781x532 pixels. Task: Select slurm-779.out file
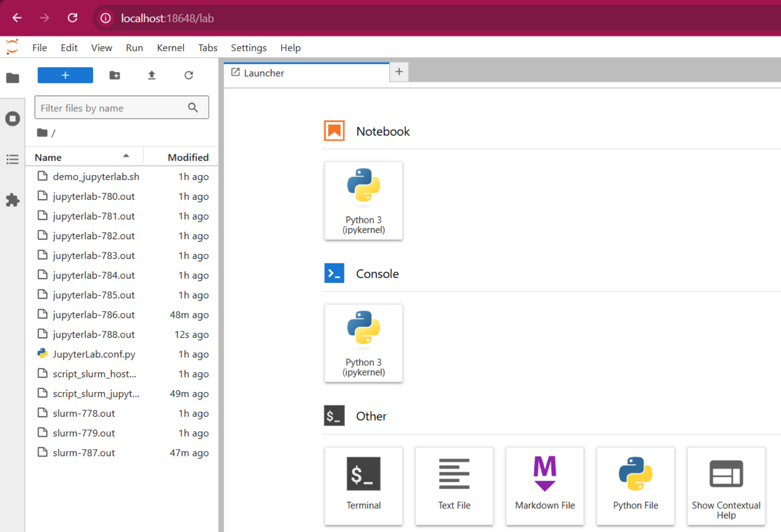coord(122,433)
